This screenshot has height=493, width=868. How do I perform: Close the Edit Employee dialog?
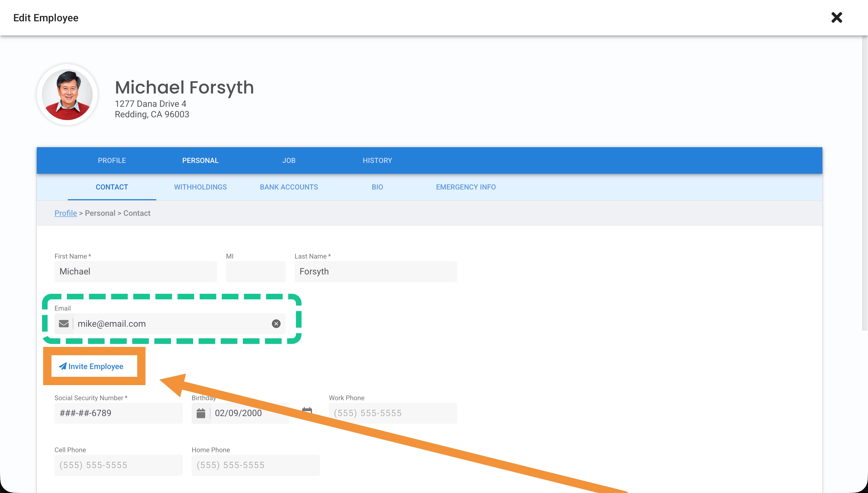(x=836, y=18)
